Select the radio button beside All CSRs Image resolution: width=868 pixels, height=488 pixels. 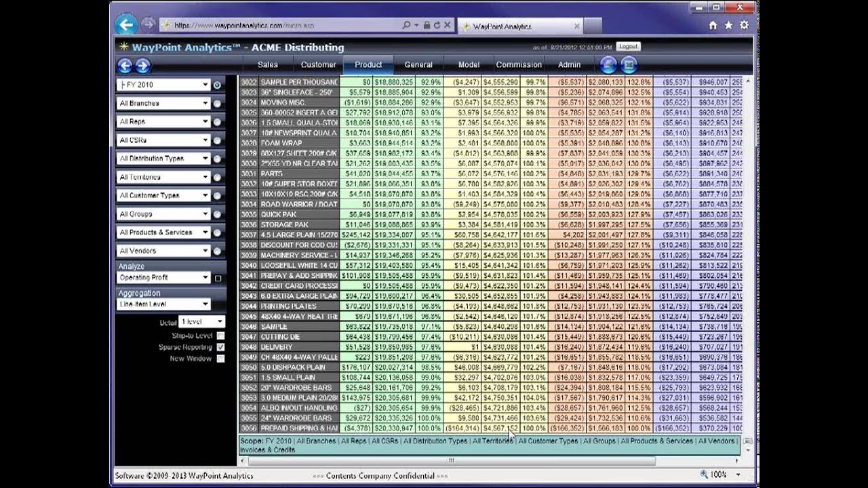pos(217,140)
